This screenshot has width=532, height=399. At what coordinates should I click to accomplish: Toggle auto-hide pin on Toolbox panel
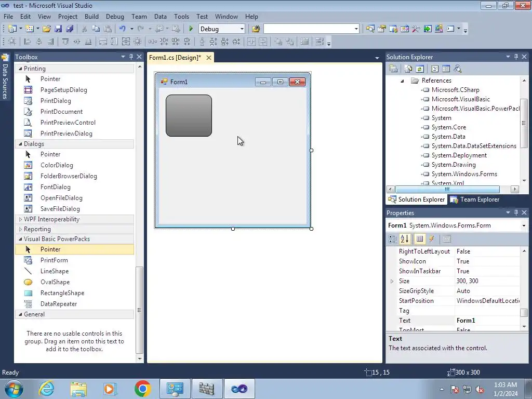[x=131, y=57]
